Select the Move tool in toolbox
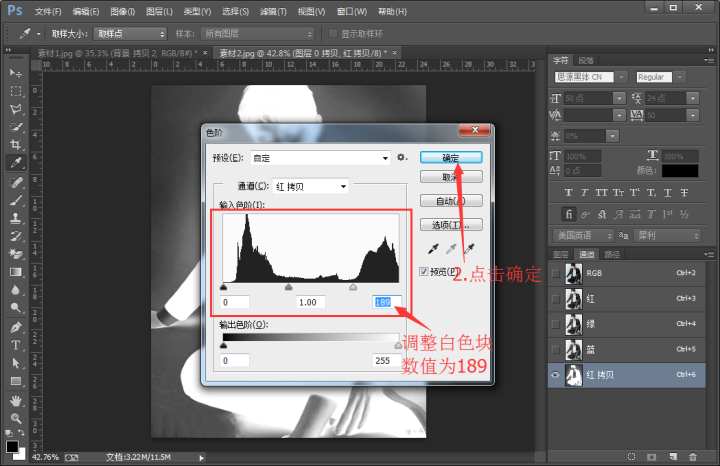The image size is (720, 466). click(x=16, y=73)
